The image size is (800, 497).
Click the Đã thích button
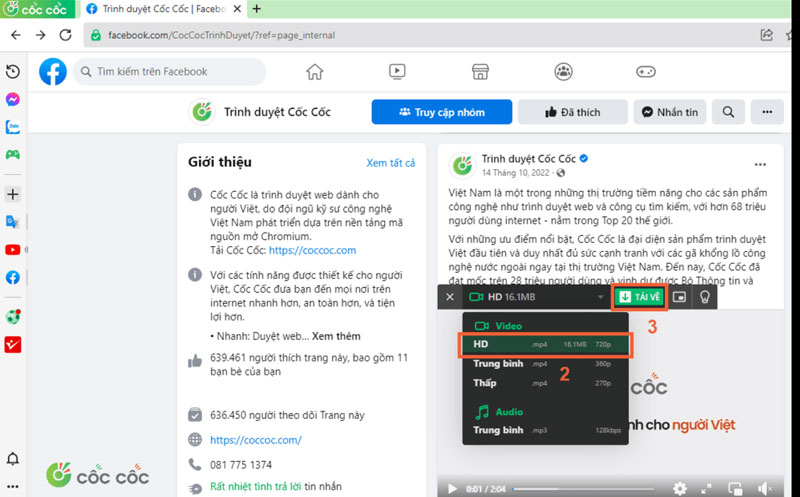click(x=572, y=112)
